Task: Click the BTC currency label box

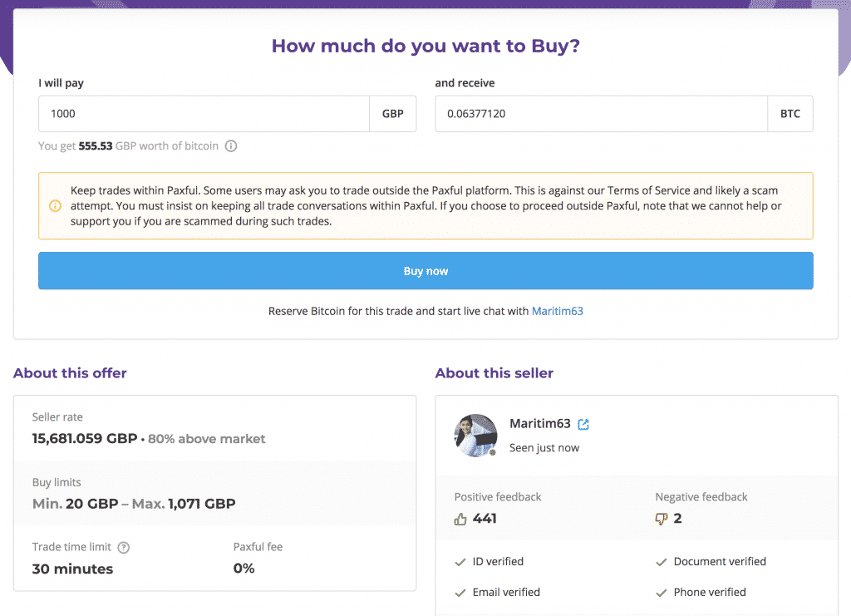Action: (x=790, y=113)
